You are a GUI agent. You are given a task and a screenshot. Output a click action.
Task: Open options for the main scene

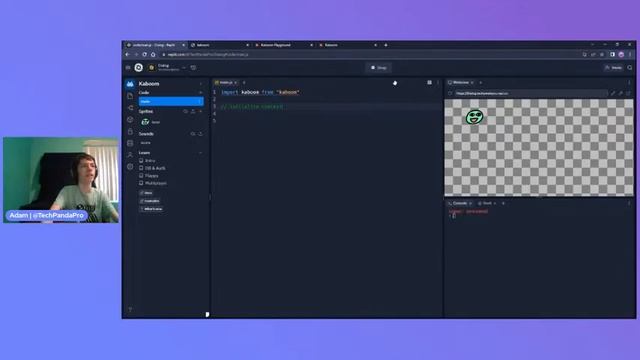pos(199,101)
